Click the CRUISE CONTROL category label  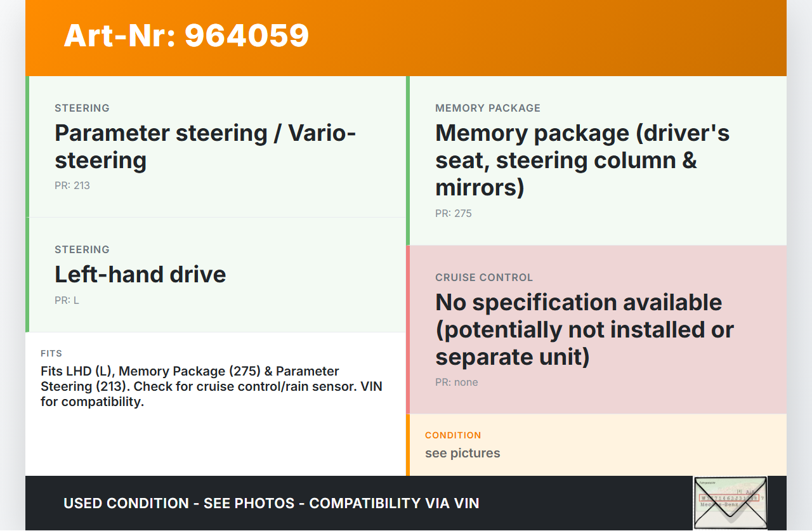click(484, 278)
